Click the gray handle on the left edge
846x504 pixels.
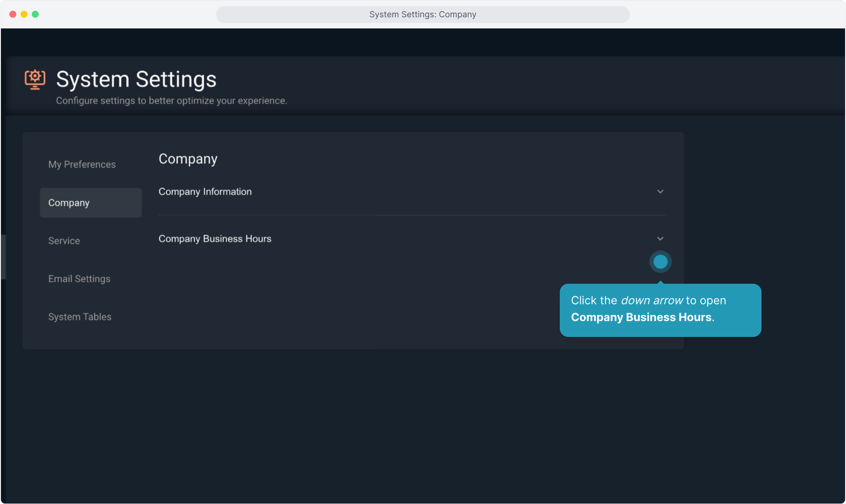click(x=3, y=257)
